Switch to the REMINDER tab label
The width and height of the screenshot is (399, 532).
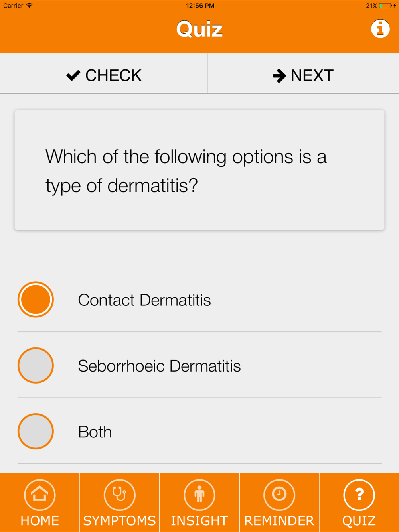click(279, 520)
